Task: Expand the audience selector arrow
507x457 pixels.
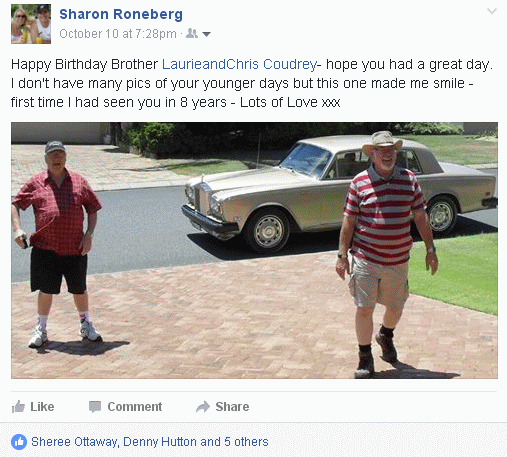Action: [x=207, y=34]
